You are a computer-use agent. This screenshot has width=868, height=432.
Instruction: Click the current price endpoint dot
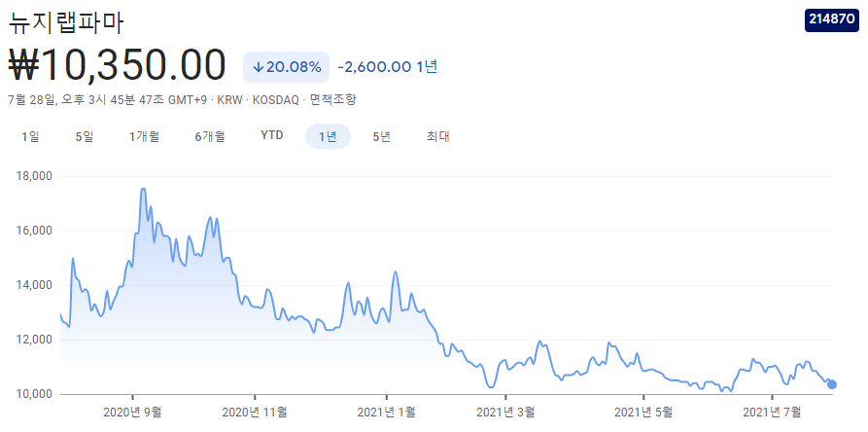831,384
